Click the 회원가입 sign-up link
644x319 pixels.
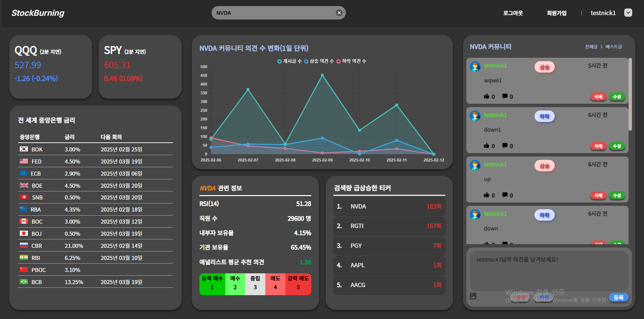[x=556, y=13]
